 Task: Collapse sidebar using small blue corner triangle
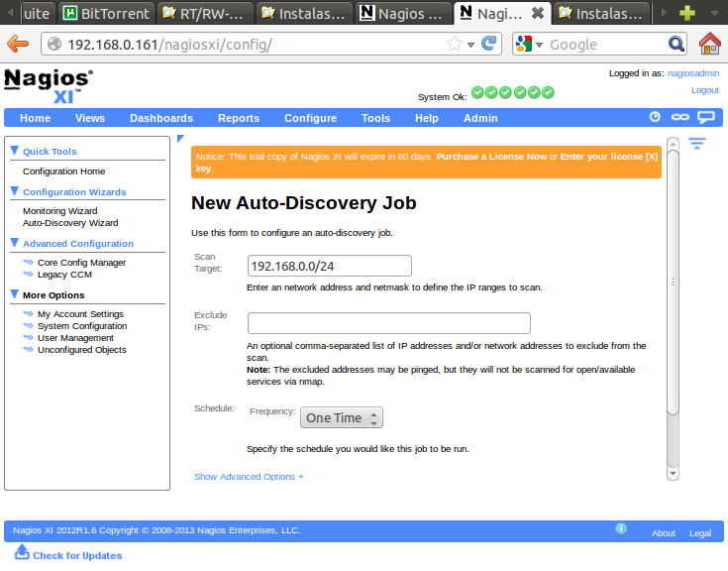tap(181, 139)
